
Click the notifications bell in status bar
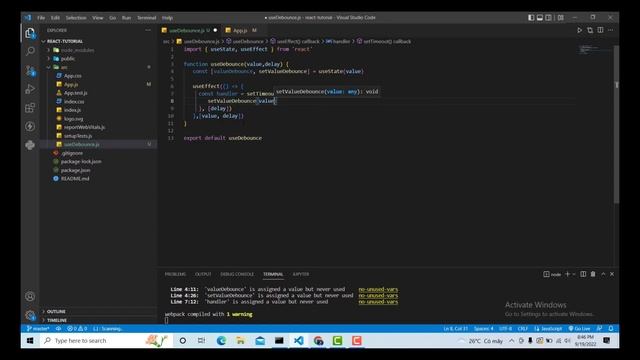coord(611,329)
